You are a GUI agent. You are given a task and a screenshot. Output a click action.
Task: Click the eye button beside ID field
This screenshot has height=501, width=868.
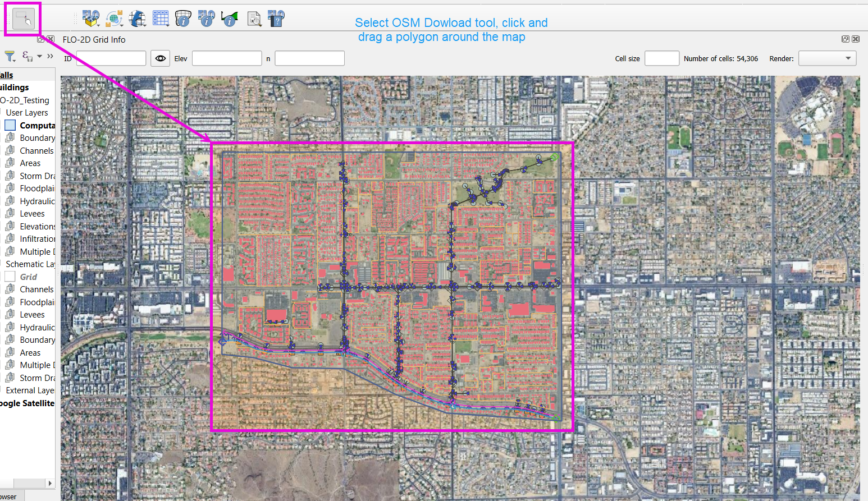pos(160,58)
